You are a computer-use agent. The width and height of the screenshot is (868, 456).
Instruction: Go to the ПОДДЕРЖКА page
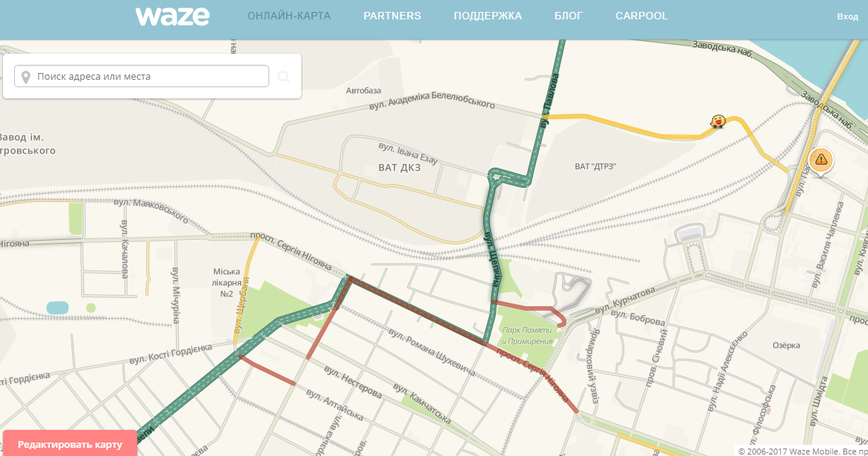click(488, 16)
